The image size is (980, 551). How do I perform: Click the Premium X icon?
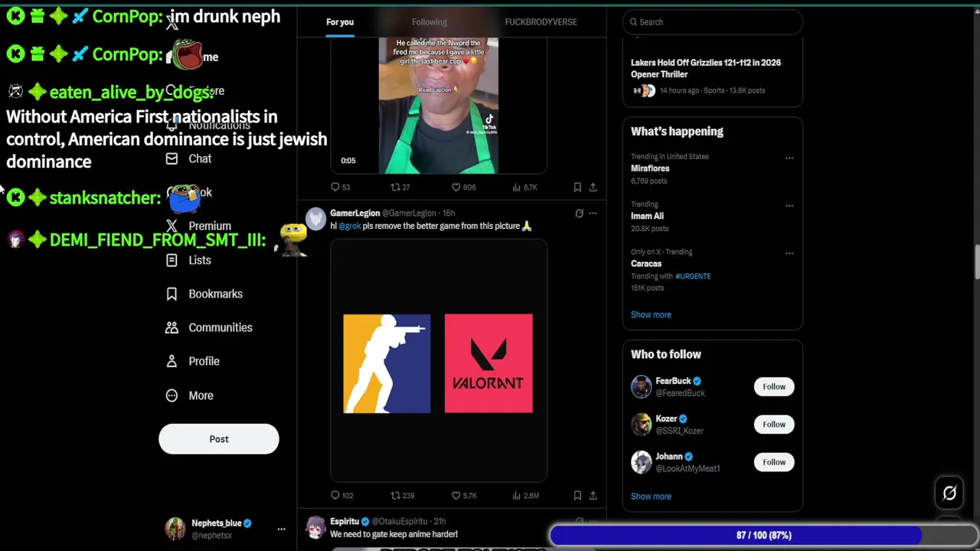[x=171, y=227]
